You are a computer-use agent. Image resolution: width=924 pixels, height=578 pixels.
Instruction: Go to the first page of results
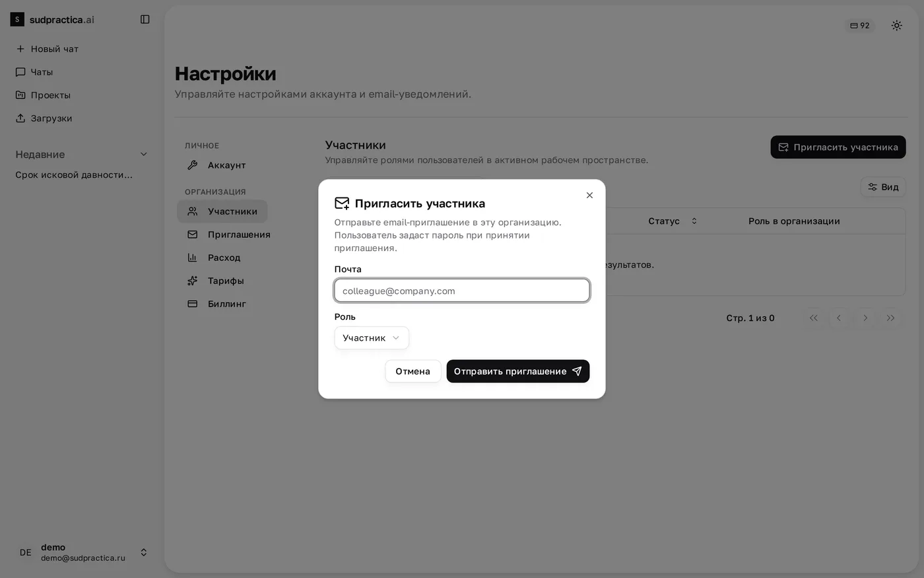point(813,318)
